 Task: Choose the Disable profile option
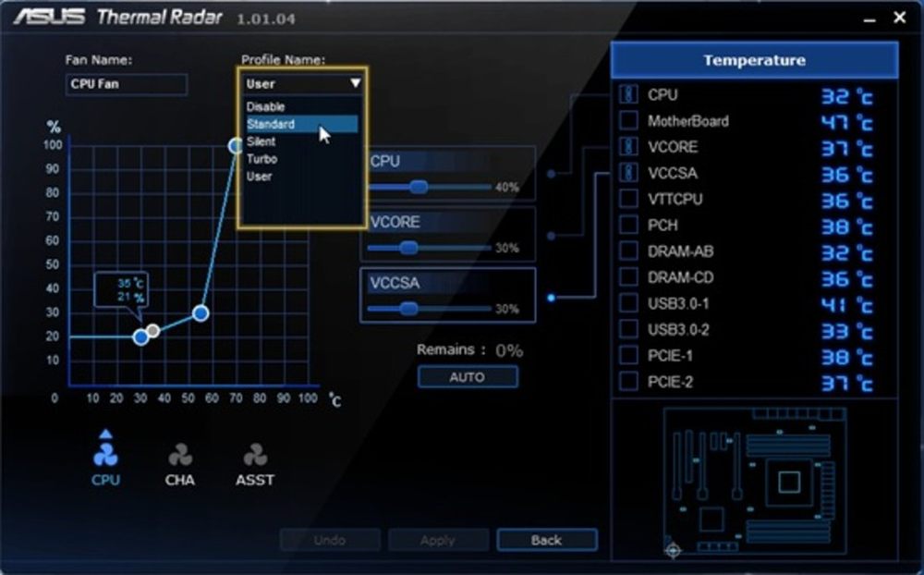302,106
